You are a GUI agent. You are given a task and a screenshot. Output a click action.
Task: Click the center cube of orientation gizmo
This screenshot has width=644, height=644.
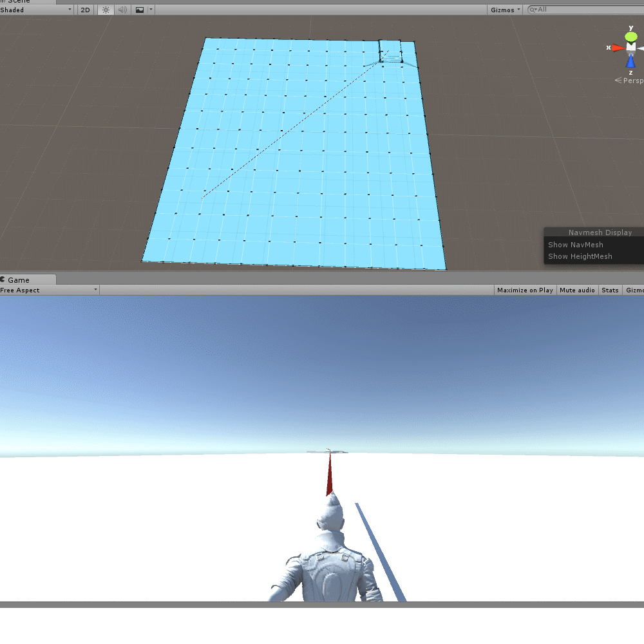(631, 48)
